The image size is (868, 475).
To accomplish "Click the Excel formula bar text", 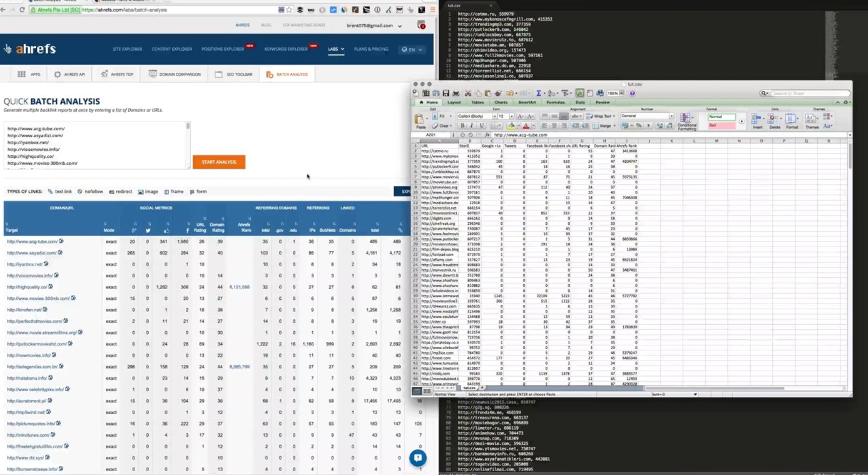I will (520, 135).
